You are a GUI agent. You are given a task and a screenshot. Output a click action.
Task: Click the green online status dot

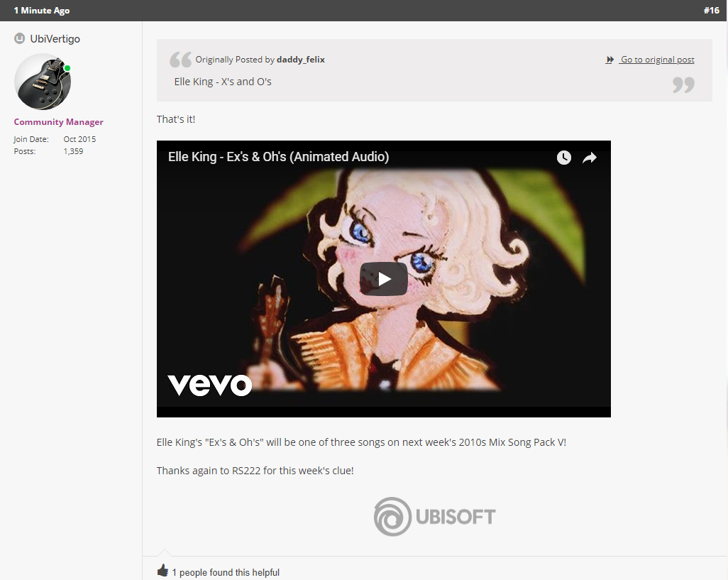[67, 68]
